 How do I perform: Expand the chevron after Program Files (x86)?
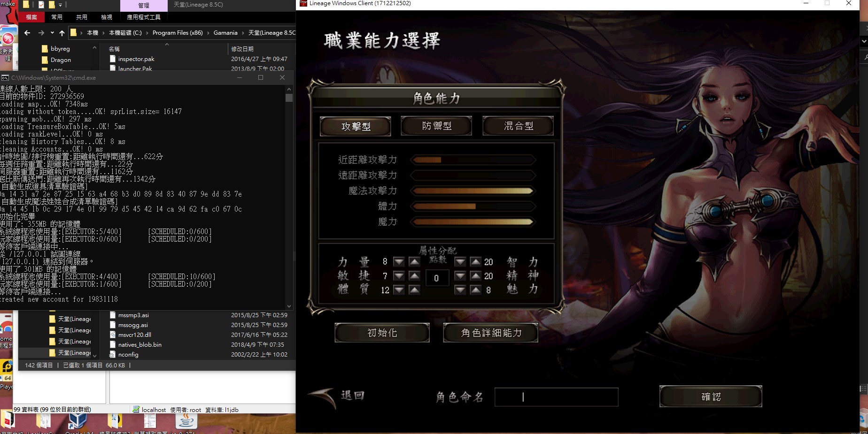pos(208,33)
